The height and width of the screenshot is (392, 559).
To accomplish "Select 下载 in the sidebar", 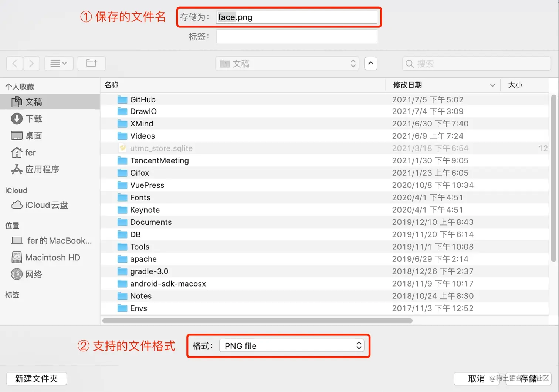I will 50,119.
